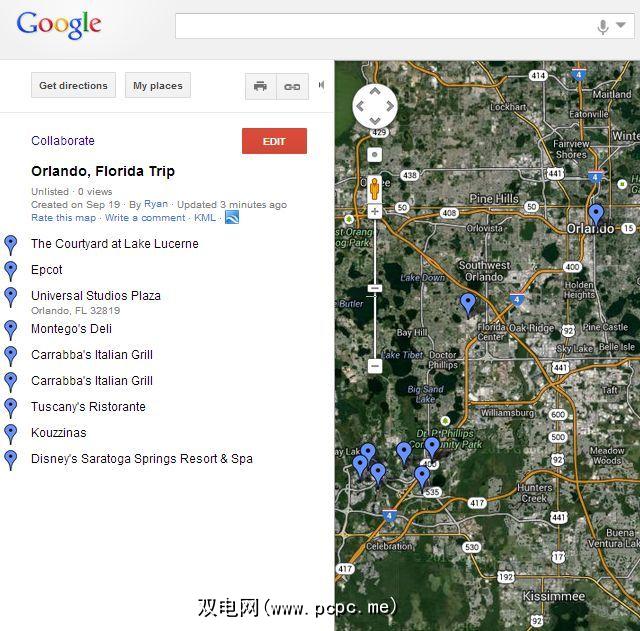Click in the Google search field
The image size is (640, 631).
384,26
